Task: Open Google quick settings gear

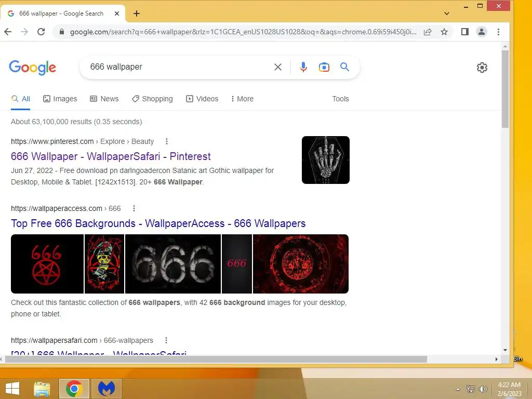Action: (x=482, y=68)
